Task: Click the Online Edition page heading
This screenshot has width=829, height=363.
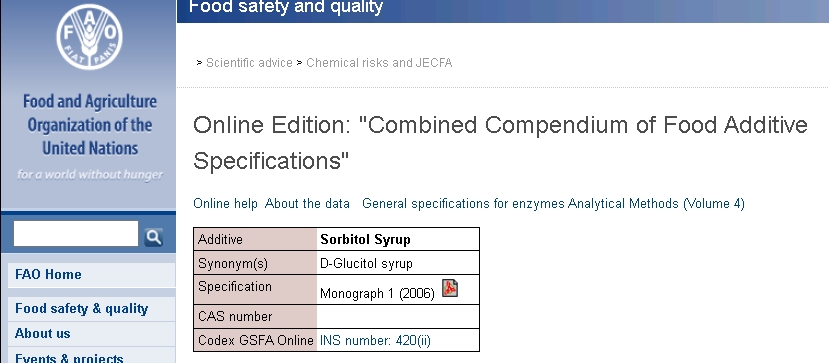Action: [x=500, y=143]
